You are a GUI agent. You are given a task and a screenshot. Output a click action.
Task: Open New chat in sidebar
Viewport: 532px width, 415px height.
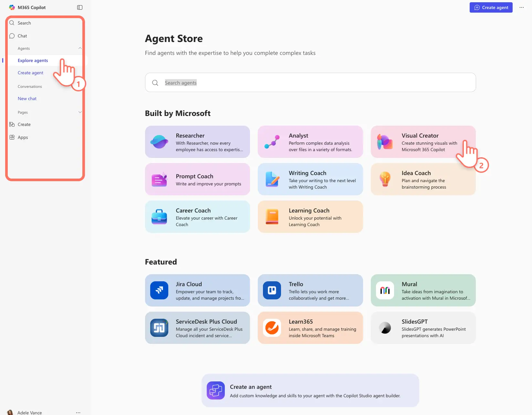click(x=27, y=99)
